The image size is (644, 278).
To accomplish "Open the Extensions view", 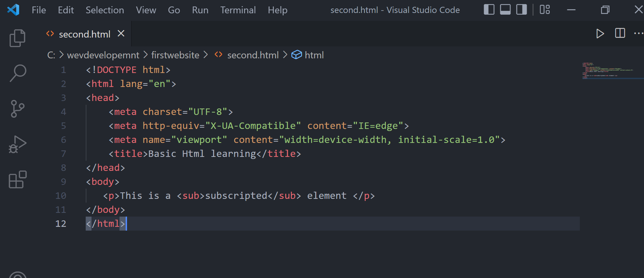I will click(17, 180).
